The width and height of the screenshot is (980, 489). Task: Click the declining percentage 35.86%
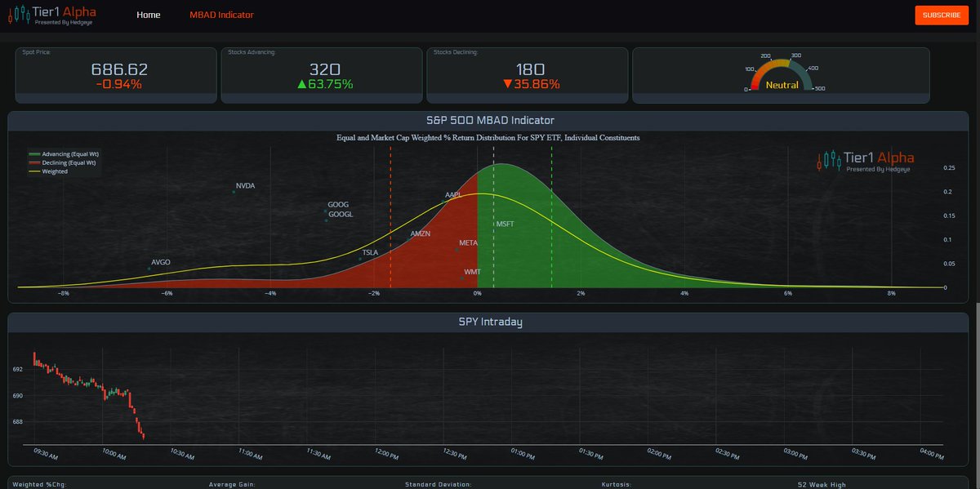pos(531,84)
